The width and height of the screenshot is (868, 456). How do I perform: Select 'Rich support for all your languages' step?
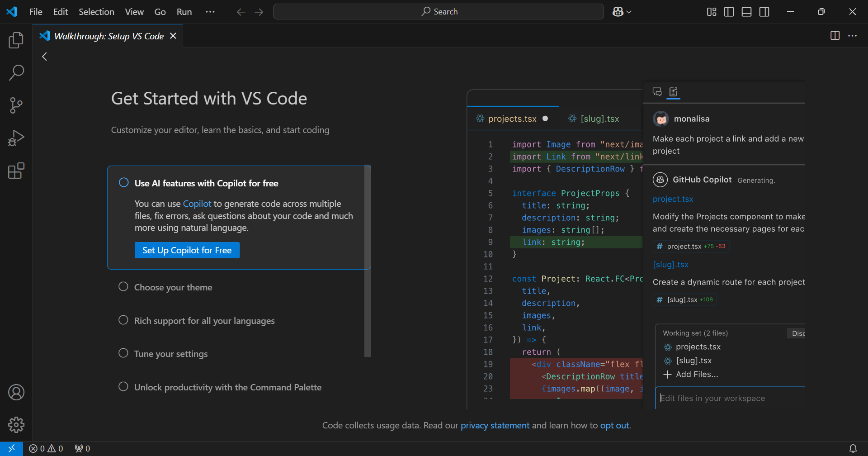coord(204,321)
